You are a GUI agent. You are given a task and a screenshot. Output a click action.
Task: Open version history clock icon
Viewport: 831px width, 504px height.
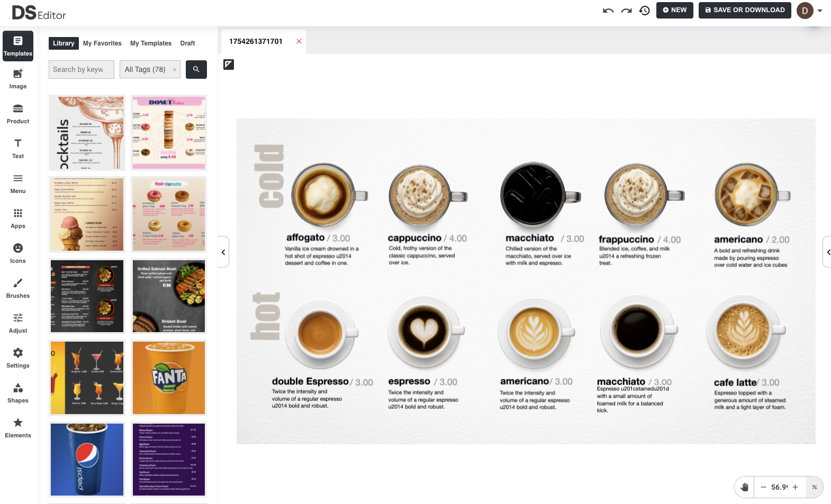point(644,11)
